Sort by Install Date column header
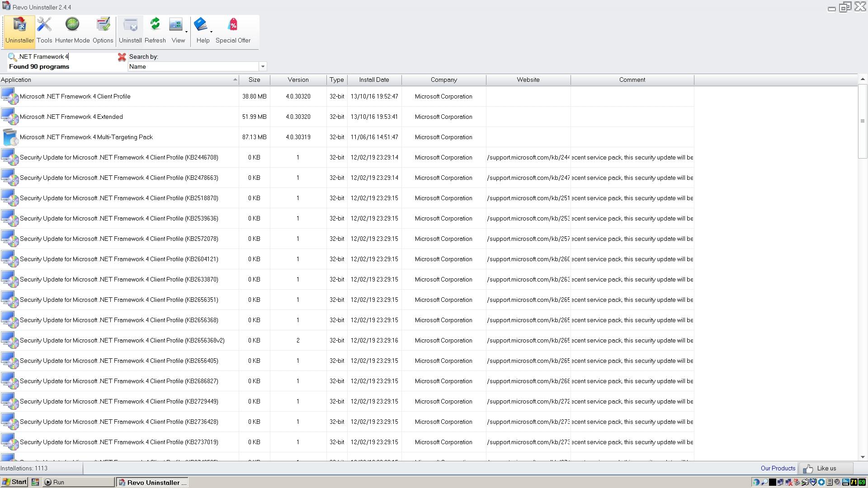Viewport: 868px width, 488px height. (374, 80)
